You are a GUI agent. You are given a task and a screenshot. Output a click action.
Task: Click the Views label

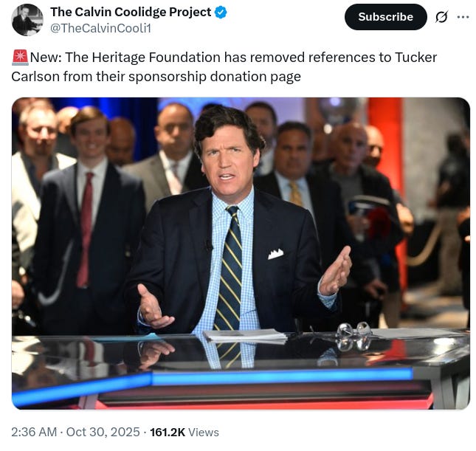(x=204, y=432)
